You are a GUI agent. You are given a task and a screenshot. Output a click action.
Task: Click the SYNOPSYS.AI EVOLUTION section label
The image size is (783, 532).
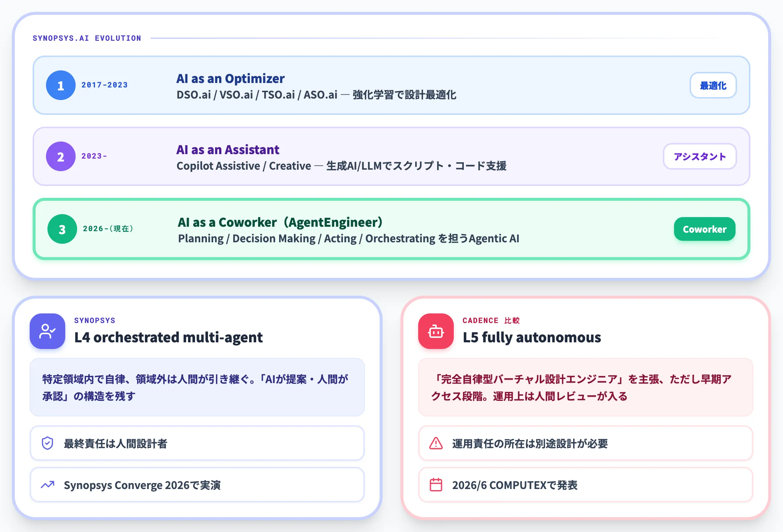(x=87, y=38)
